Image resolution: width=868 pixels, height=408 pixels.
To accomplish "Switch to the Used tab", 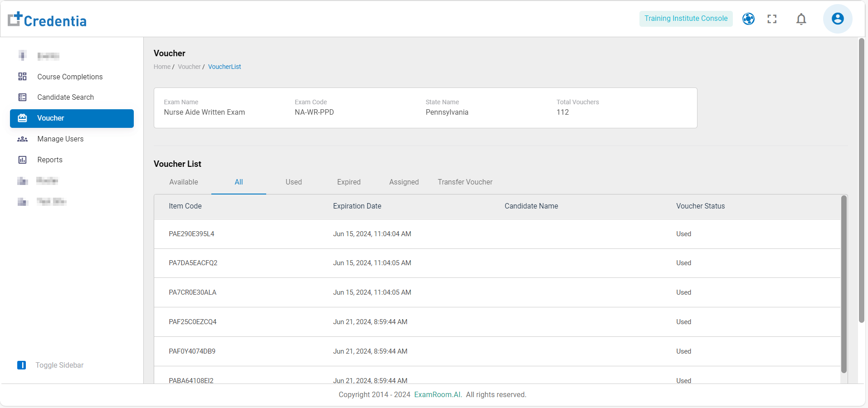I will coord(294,182).
